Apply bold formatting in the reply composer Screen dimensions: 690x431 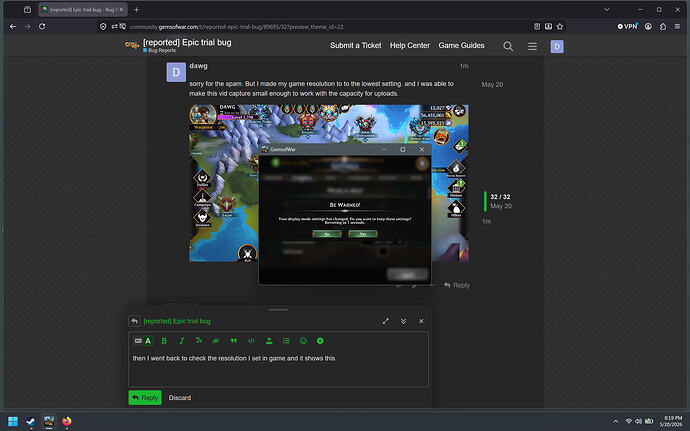coord(164,341)
